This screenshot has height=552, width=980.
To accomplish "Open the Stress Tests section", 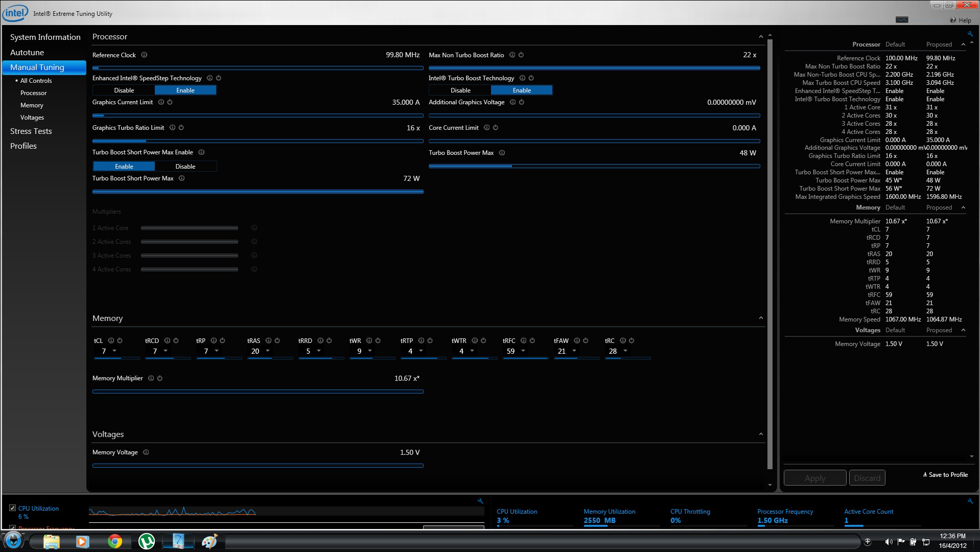I will [x=31, y=131].
